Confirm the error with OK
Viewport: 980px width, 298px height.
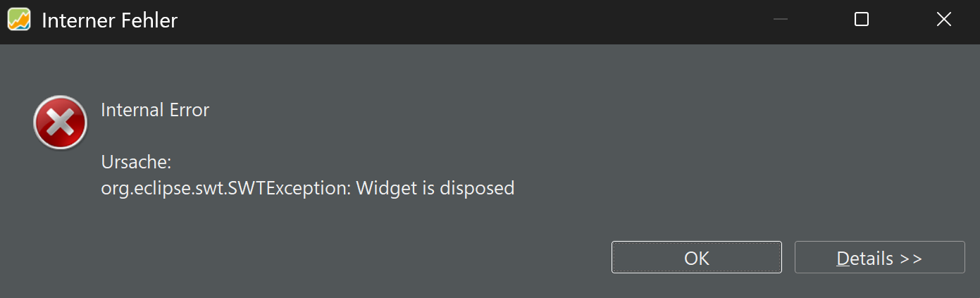(697, 257)
